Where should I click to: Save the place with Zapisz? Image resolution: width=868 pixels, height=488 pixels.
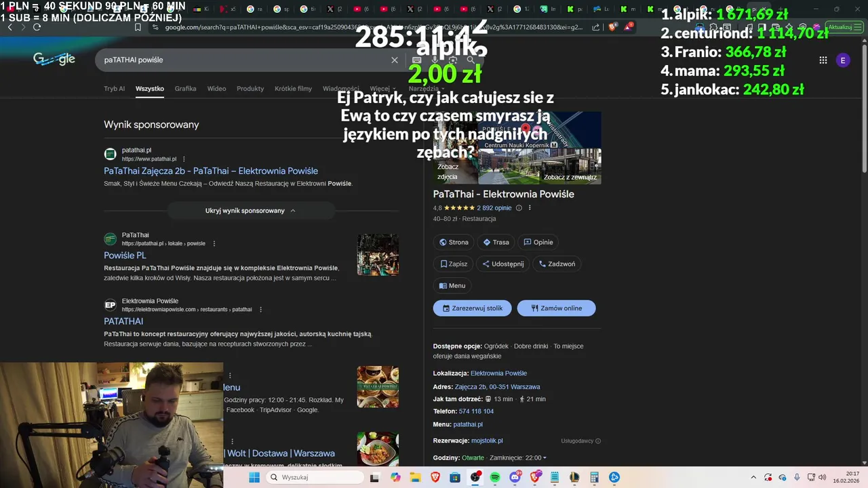click(454, 264)
